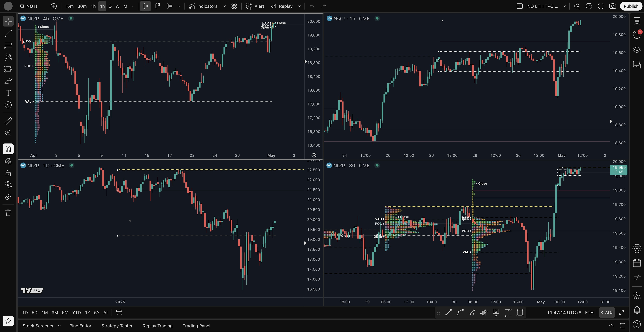Viewport: 644px width, 332px height.
Task: Open the Pine Editor tab
Action: point(80,326)
